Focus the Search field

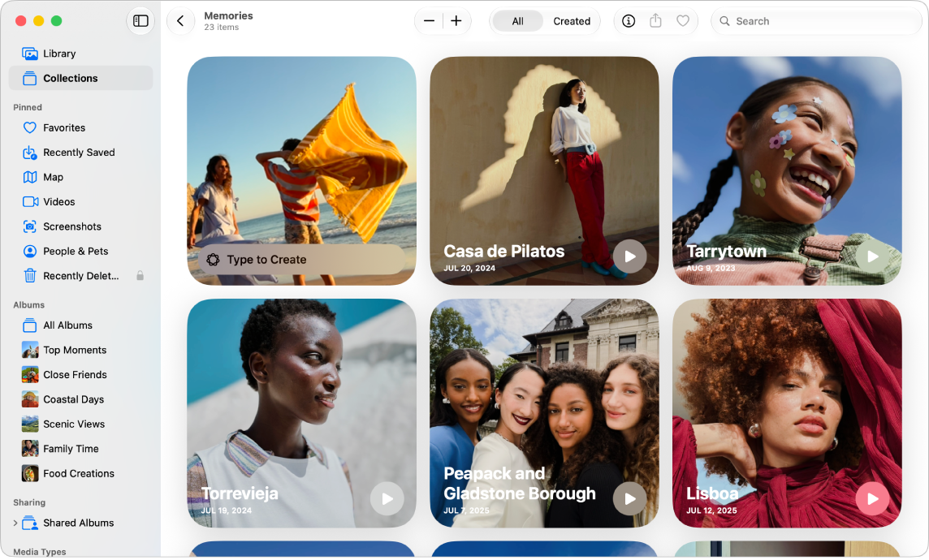coord(816,21)
